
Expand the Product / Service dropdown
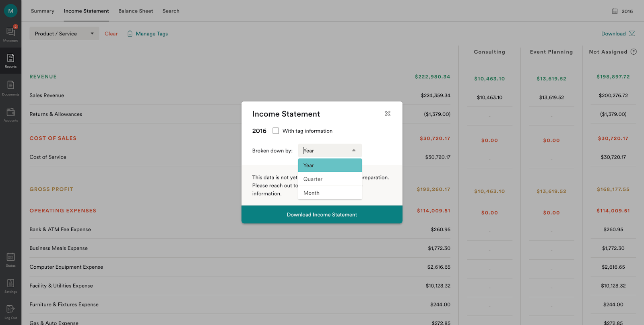click(64, 34)
